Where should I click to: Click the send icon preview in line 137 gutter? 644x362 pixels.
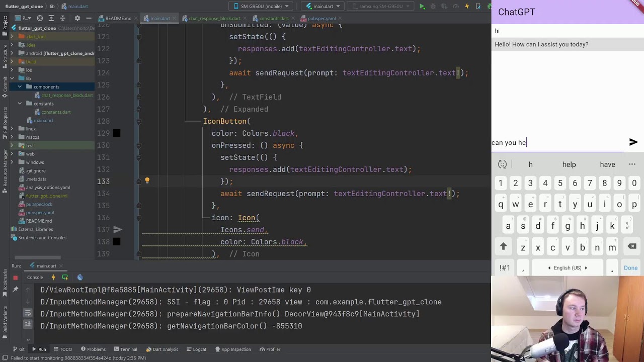117,230
